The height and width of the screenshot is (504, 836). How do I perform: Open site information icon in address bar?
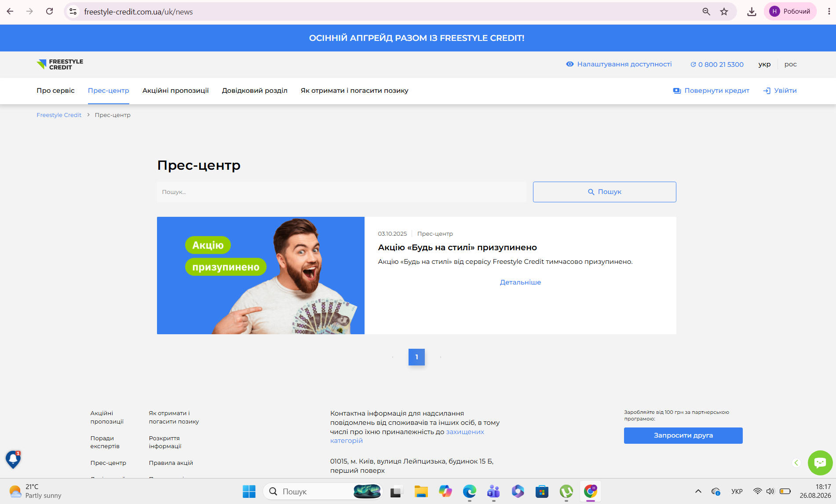[x=73, y=11]
